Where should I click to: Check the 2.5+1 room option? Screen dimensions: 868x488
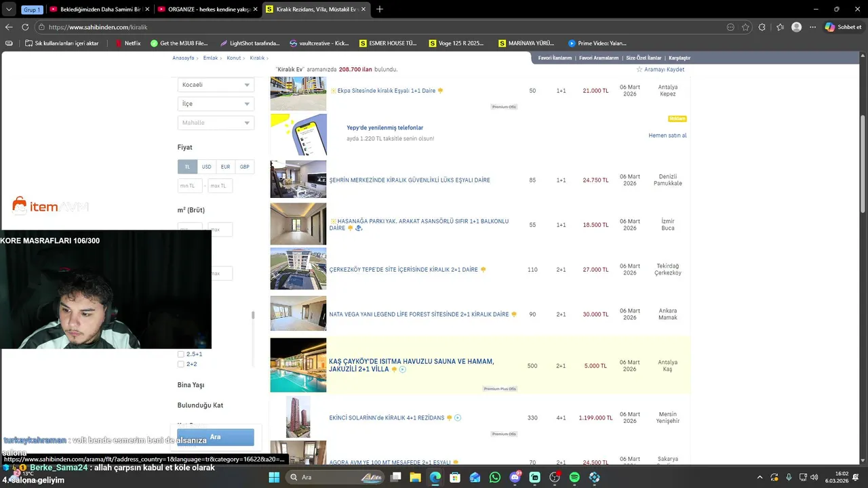coord(181,354)
